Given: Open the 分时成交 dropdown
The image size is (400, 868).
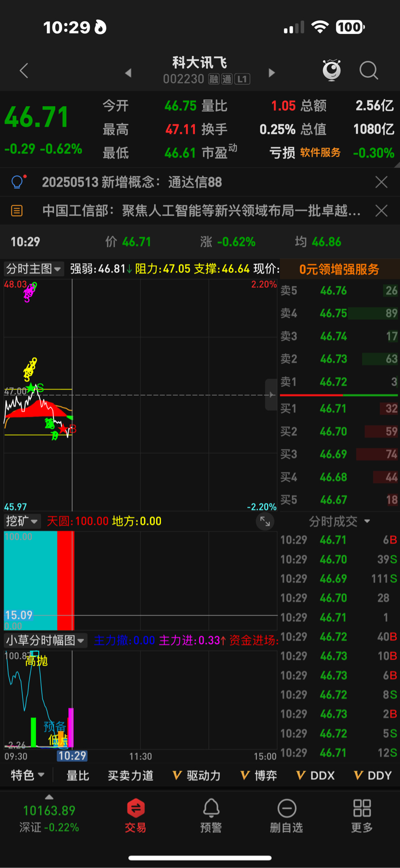Looking at the screenshot, I should [x=339, y=521].
